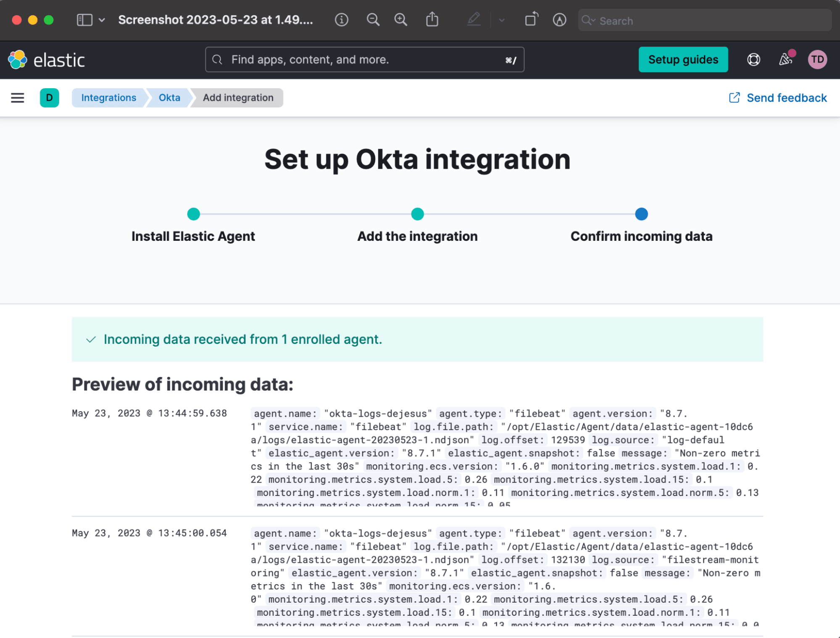
Task: Click the Install Elastic Agent step label
Action: coord(193,236)
